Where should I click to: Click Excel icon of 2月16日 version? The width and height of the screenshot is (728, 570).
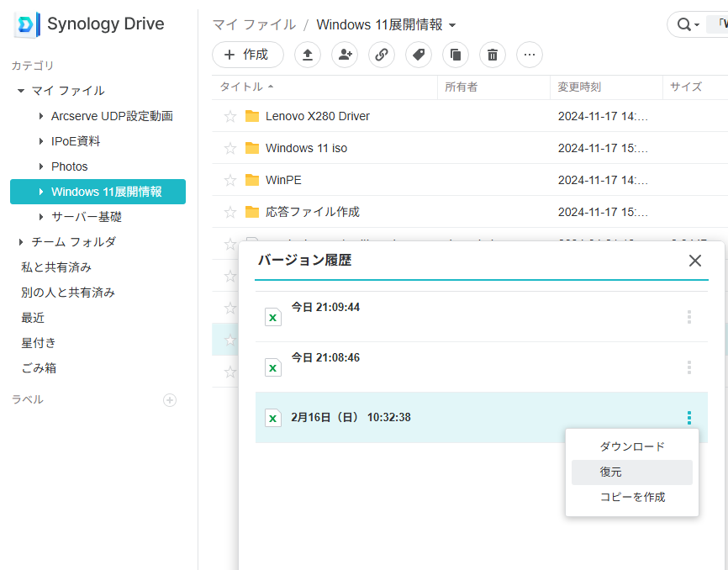(273, 418)
